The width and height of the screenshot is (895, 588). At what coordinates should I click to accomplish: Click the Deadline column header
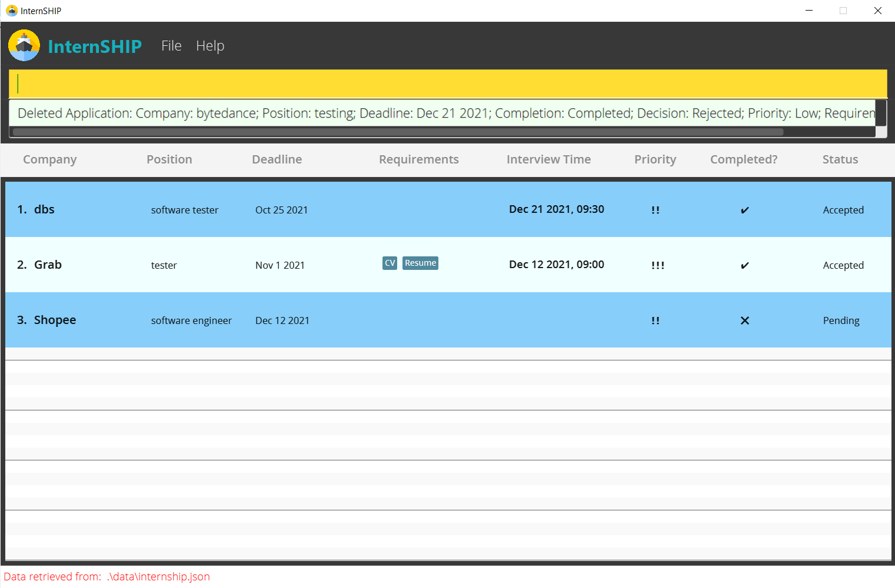(x=277, y=159)
